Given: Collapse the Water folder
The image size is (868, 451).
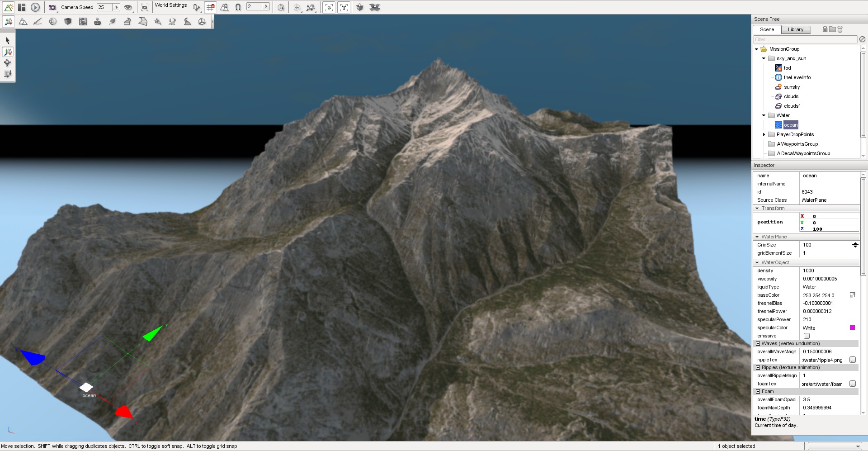Looking at the screenshot, I should coord(764,116).
